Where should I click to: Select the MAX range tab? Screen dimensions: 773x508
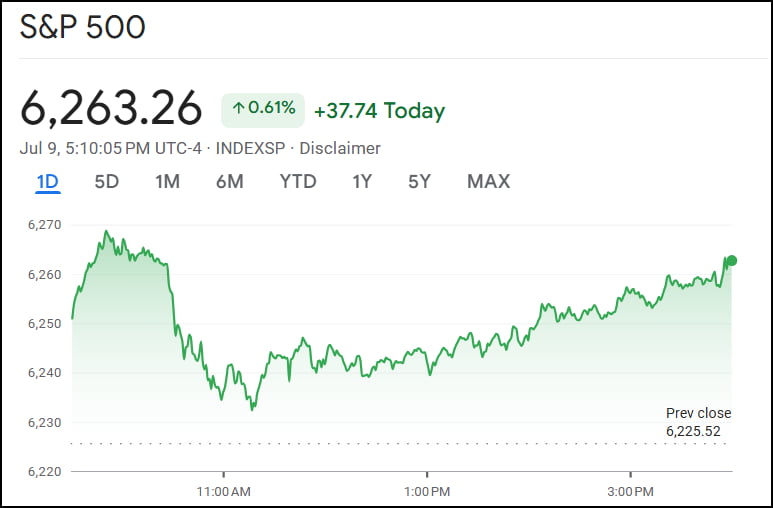click(x=488, y=182)
